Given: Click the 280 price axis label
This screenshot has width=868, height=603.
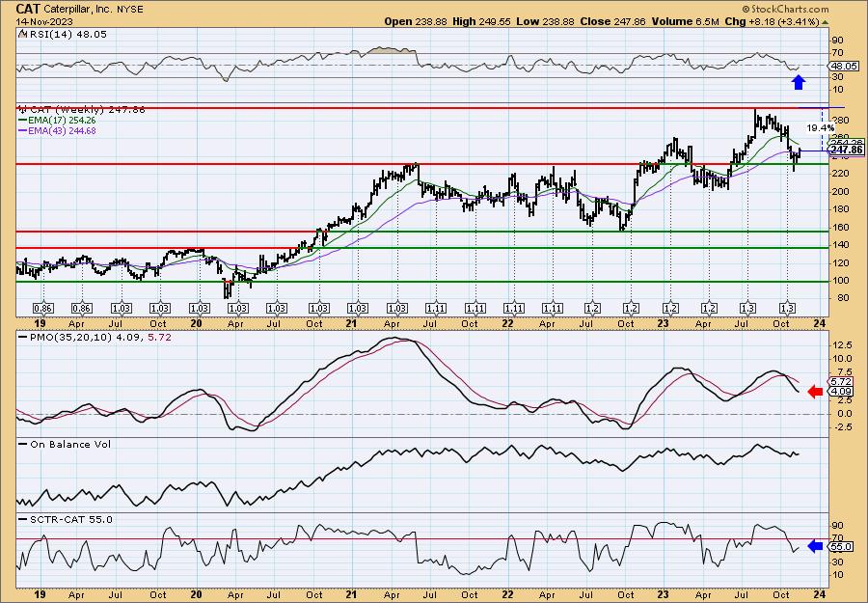Looking at the screenshot, I should point(839,119).
